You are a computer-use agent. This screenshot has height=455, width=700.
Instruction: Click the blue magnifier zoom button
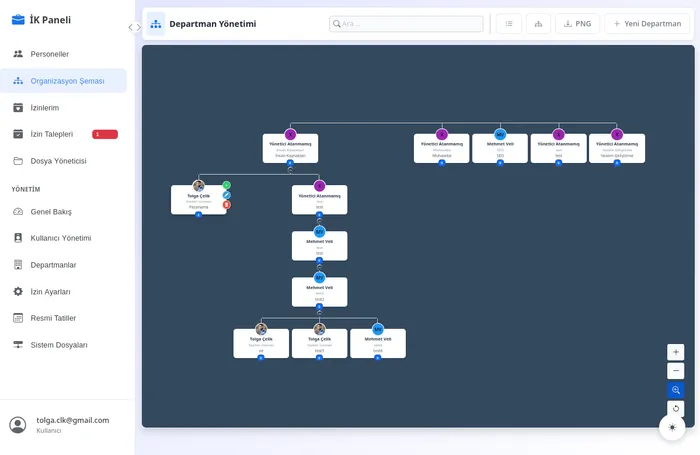pyautogui.click(x=676, y=390)
